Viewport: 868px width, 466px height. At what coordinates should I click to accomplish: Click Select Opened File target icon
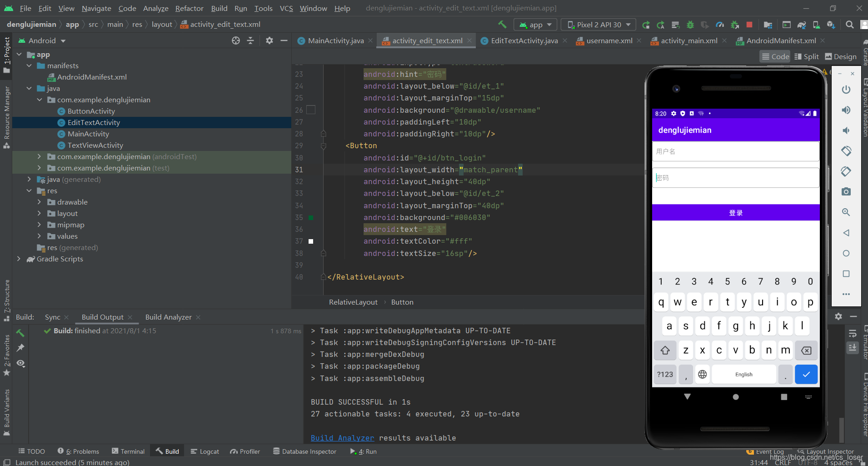tap(236, 40)
